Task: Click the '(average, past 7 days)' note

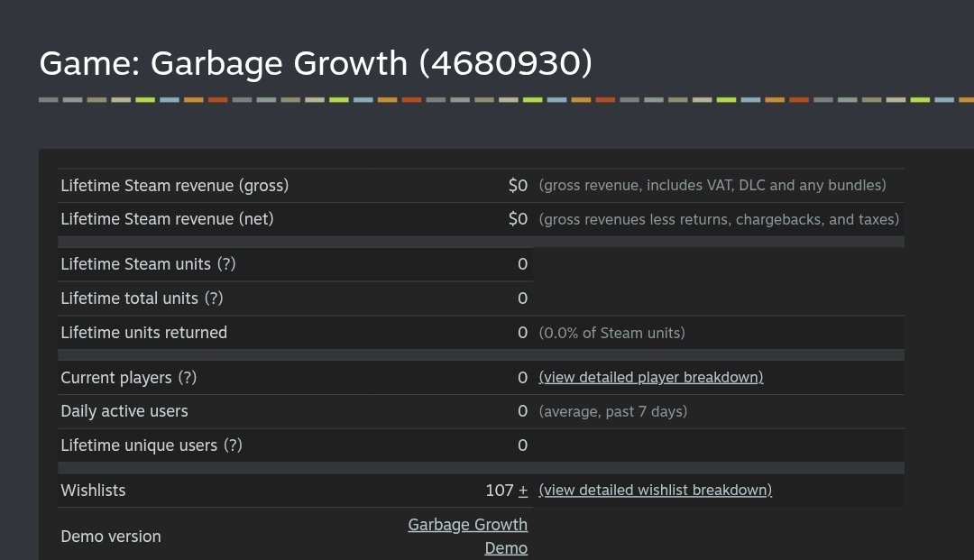Action: coord(613,411)
